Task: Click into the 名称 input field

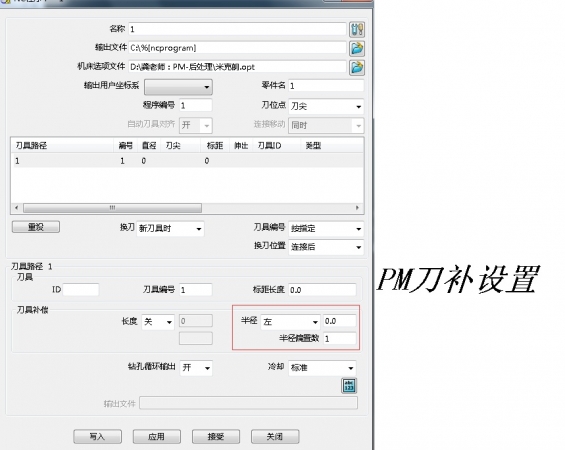Action: (x=237, y=29)
